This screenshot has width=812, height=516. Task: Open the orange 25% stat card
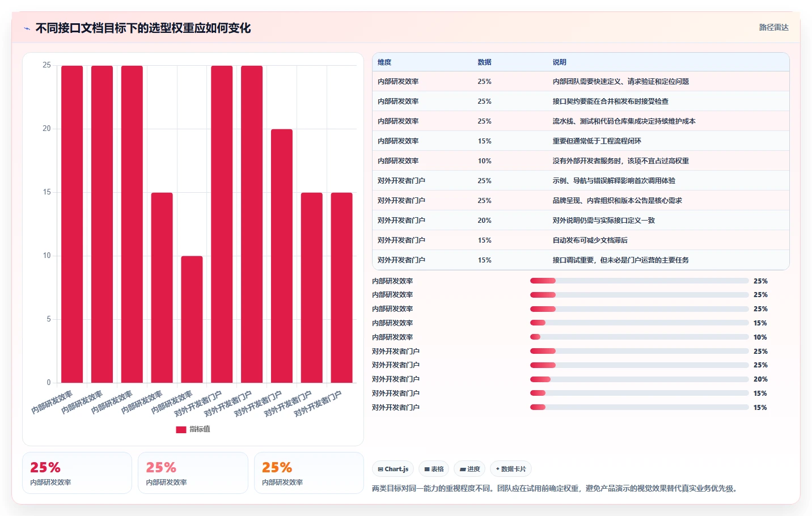pyautogui.click(x=309, y=473)
